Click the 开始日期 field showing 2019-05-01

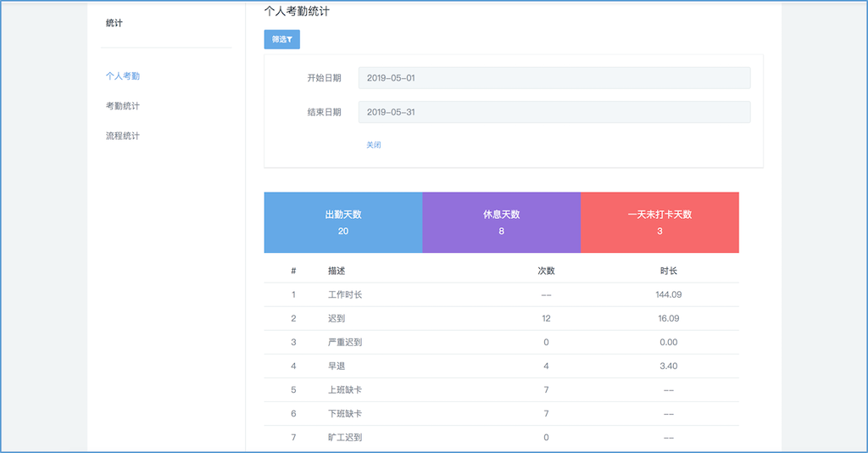tap(554, 78)
